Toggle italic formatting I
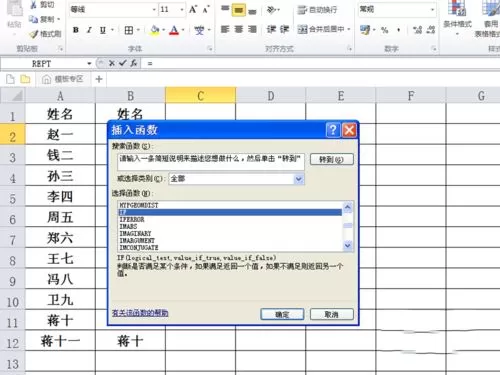 89,30
